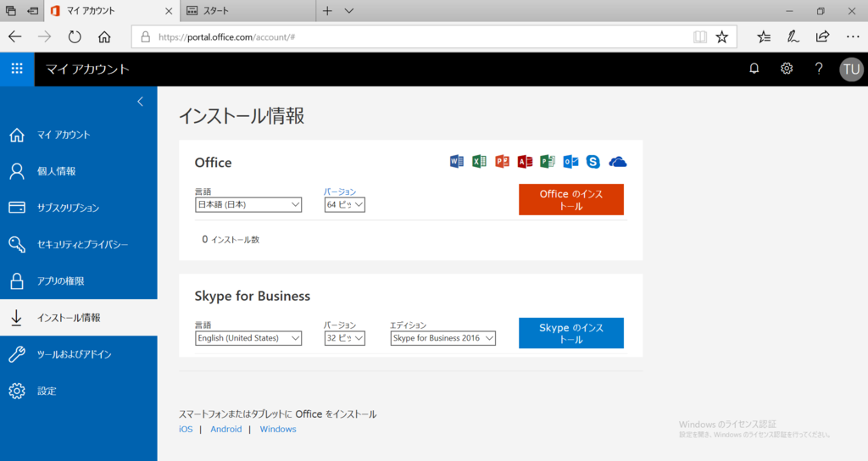Click the Outlook app icon
868x461 pixels.
[x=570, y=161]
